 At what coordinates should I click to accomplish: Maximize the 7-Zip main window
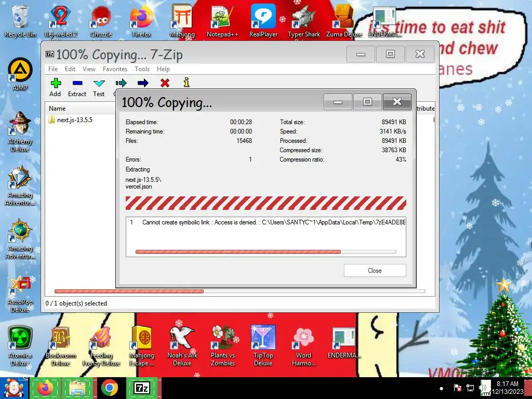(390, 54)
